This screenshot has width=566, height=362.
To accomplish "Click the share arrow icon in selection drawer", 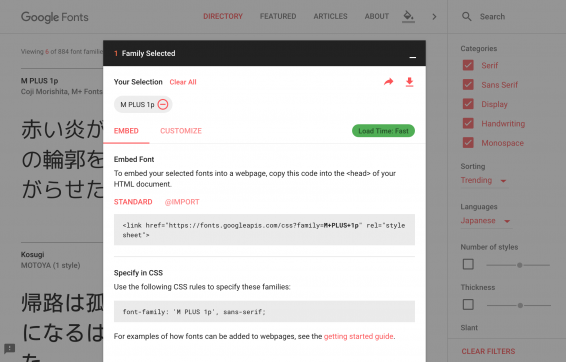I will pos(388,82).
